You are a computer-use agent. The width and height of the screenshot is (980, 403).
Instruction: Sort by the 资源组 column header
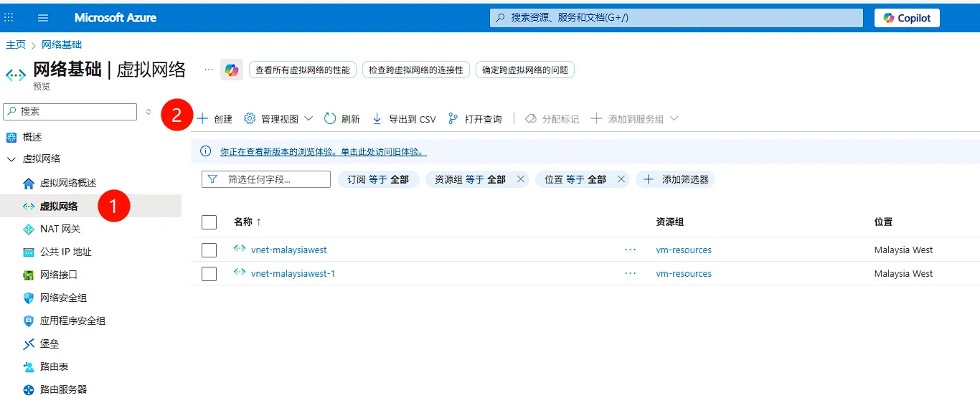pos(670,222)
